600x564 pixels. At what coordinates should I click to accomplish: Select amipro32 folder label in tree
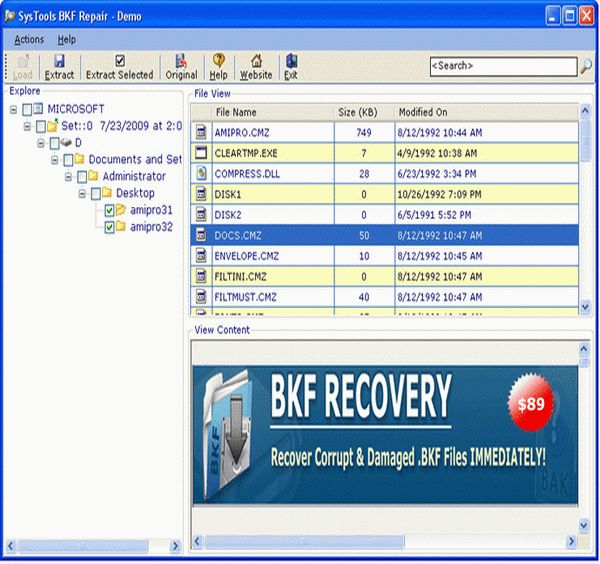point(152,227)
